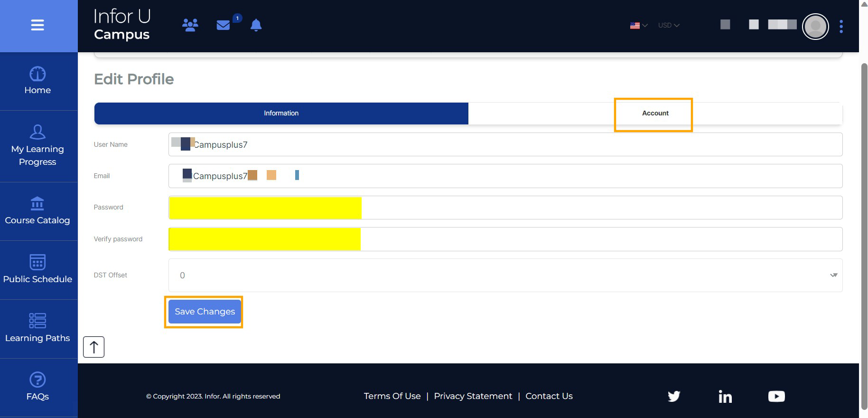
Task: Open Infor's YouTube channel
Action: point(776,396)
